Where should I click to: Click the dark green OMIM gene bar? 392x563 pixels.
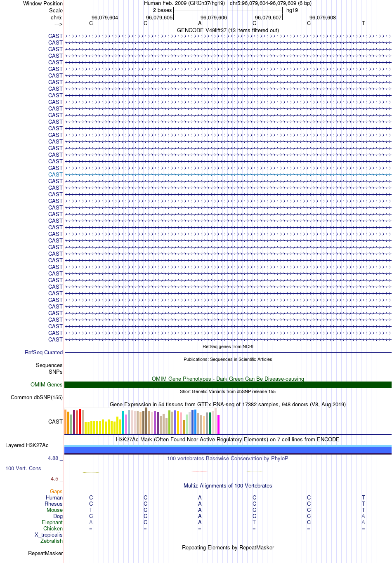[228, 384]
